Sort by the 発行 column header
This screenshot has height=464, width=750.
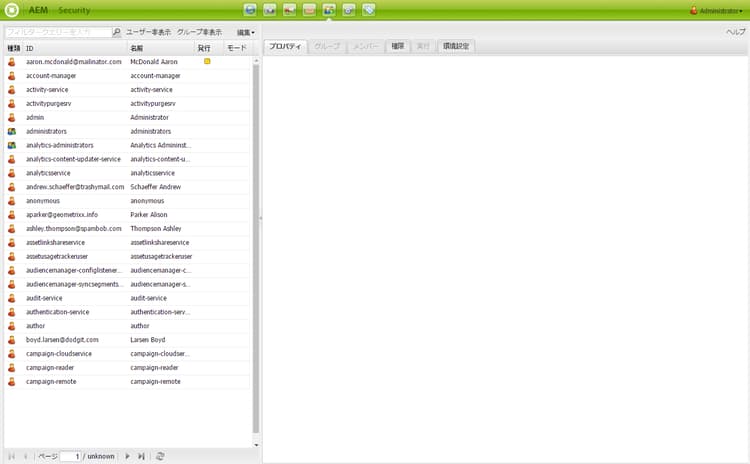point(209,48)
